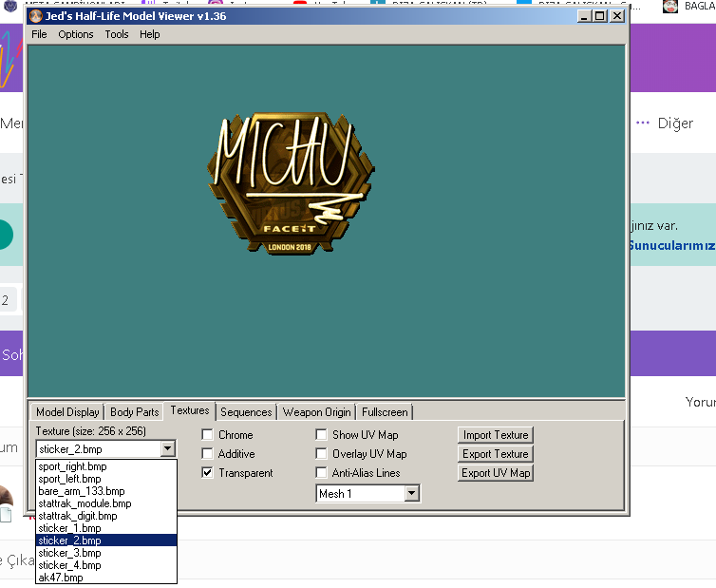Select sticker_4.bmp texture
The image size is (716, 588).
tap(106, 565)
